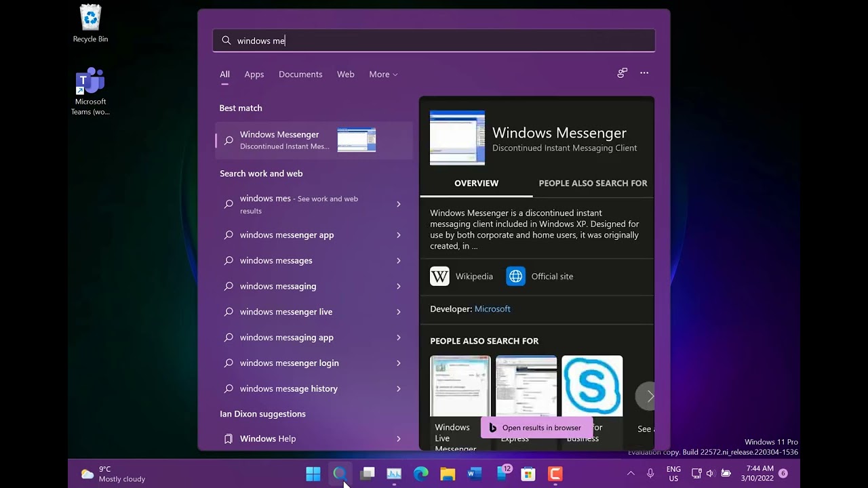The height and width of the screenshot is (488, 868).
Task: Switch to the All search tab
Action: click(x=224, y=75)
